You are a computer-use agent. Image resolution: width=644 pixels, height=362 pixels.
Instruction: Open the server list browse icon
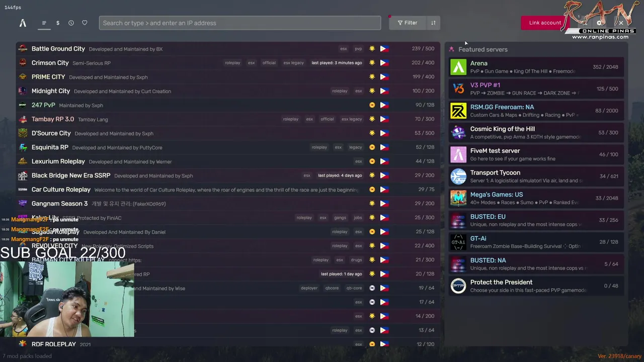click(44, 23)
